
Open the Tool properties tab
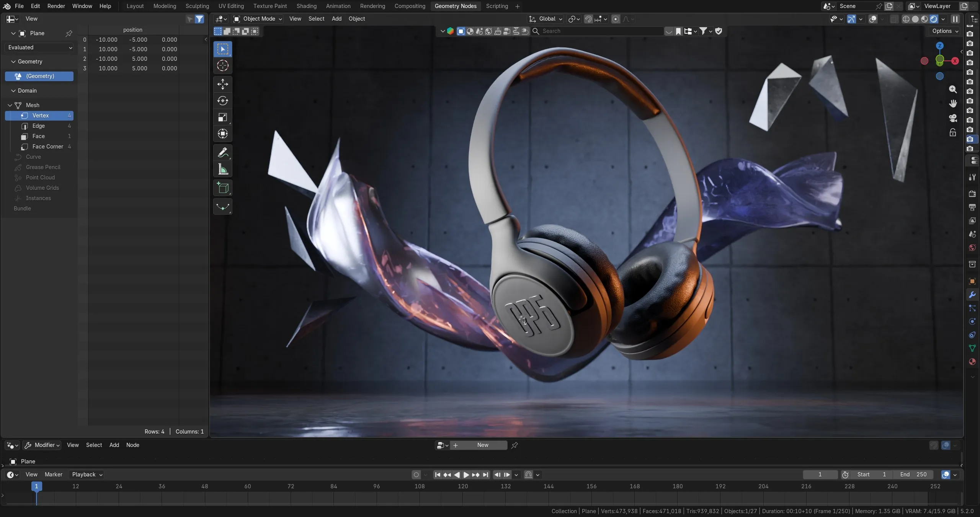pos(972,177)
